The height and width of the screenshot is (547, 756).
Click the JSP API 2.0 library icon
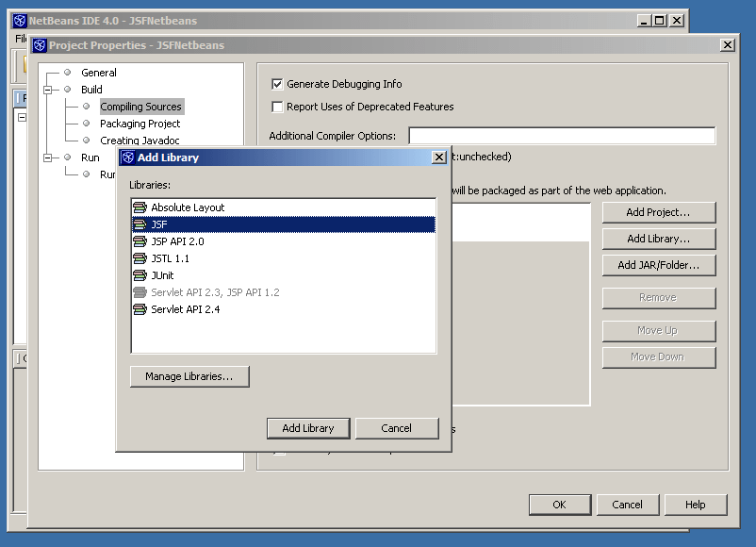click(x=140, y=241)
